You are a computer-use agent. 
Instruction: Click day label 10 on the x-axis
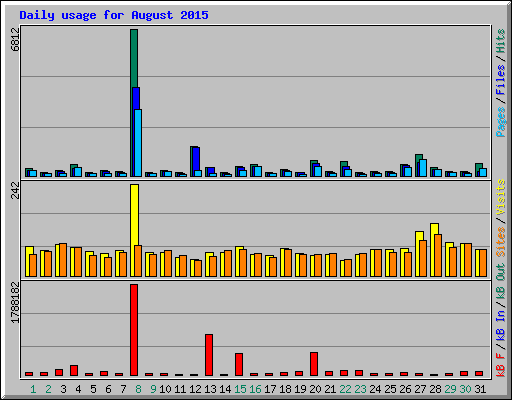pyautogui.click(x=165, y=389)
